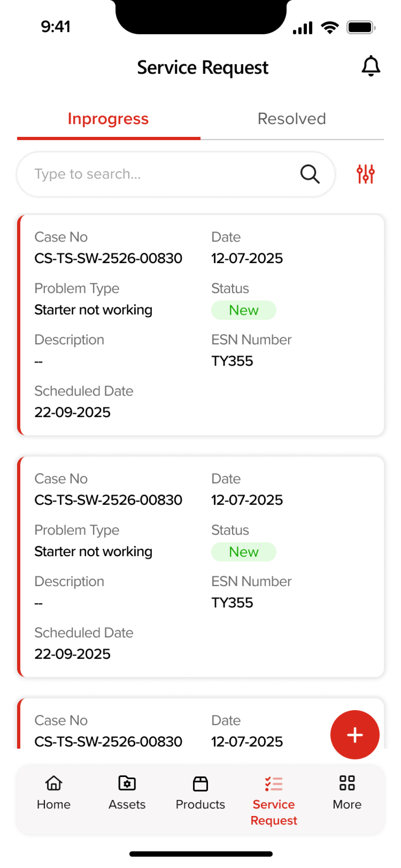This screenshot has width=401, height=868.
Task: Open Products in bottom navigation
Action: [x=200, y=792]
